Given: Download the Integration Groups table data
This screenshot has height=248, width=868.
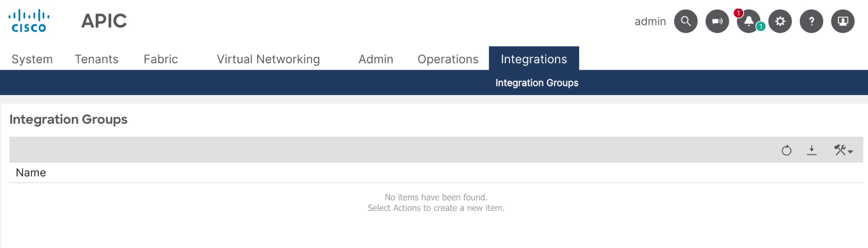Looking at the screenshot, I should click(x=811, y=150).
